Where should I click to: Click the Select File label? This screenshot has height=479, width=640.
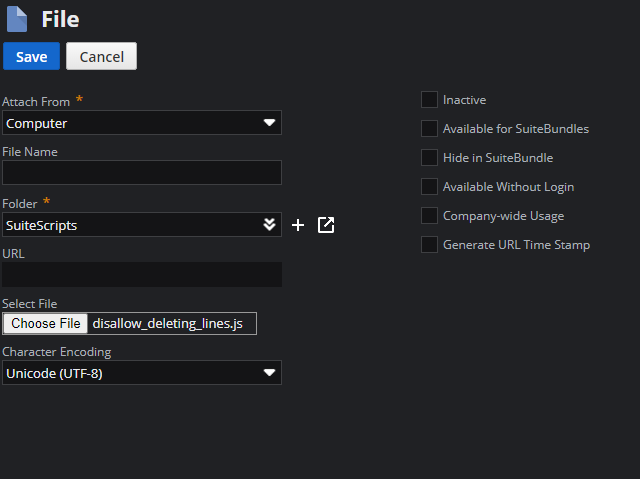29,304
